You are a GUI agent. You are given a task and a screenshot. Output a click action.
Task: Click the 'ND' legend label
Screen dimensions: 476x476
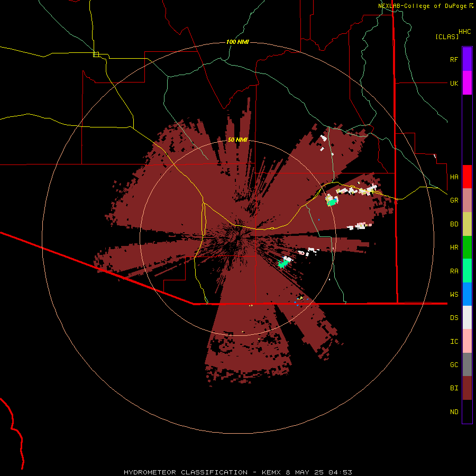[x=454, y=412]
